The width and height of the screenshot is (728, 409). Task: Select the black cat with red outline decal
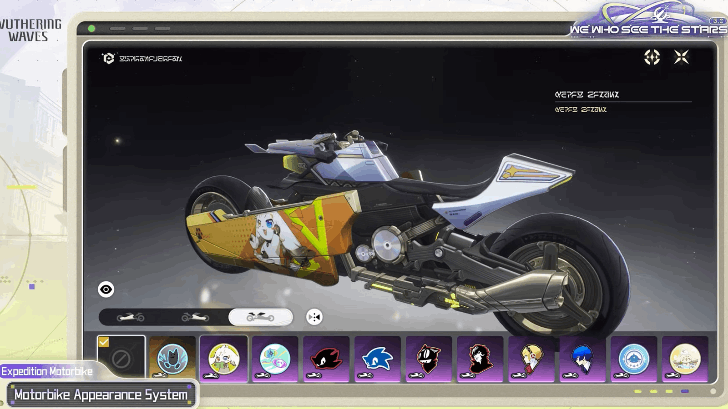(x=429, y=357)
